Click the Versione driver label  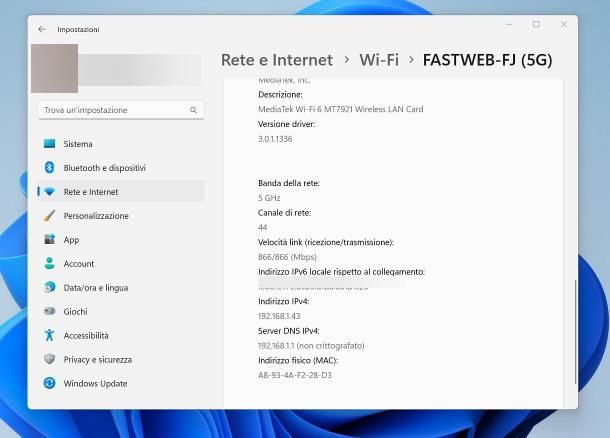286,124
